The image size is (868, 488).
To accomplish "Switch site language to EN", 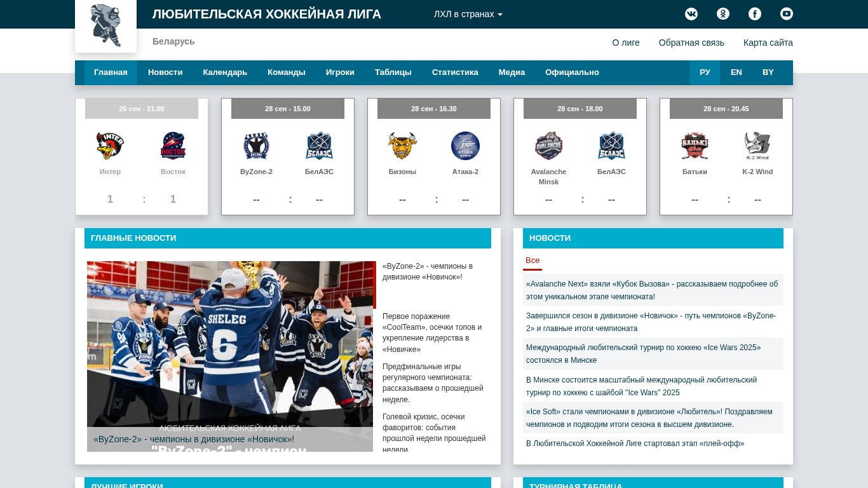I will pyautogui.click(x=736, y=72).
